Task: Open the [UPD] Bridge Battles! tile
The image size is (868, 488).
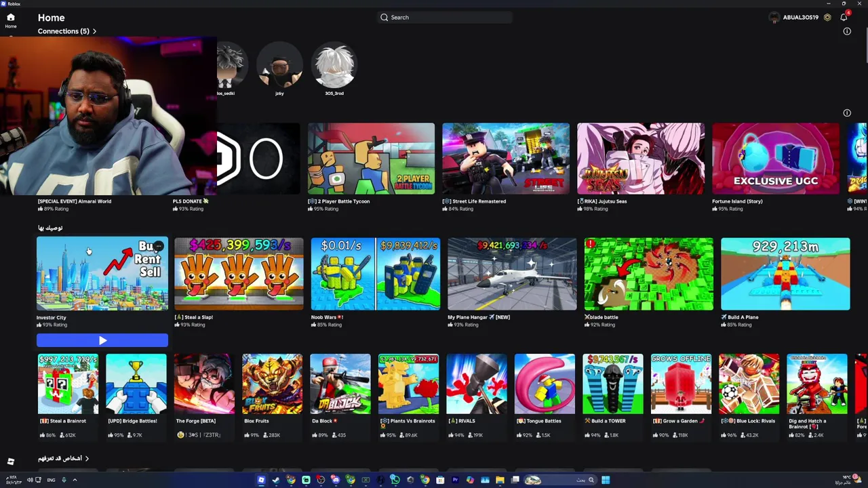Action: click(x=136, y=384)
